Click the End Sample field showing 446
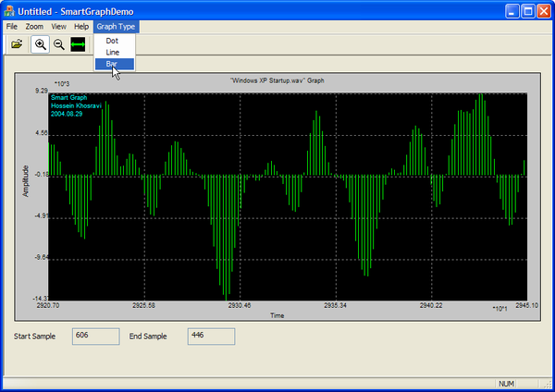Viewport: 555px width, 392px height. 211,337
